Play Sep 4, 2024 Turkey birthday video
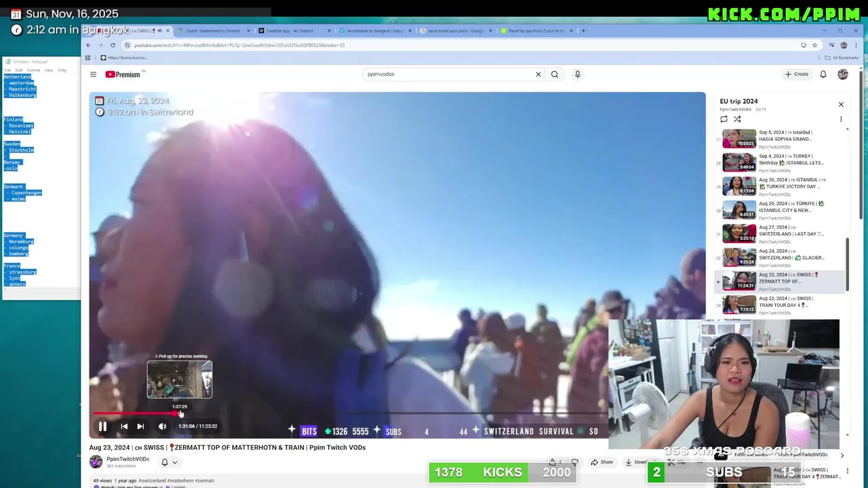 tap(780, 163)
